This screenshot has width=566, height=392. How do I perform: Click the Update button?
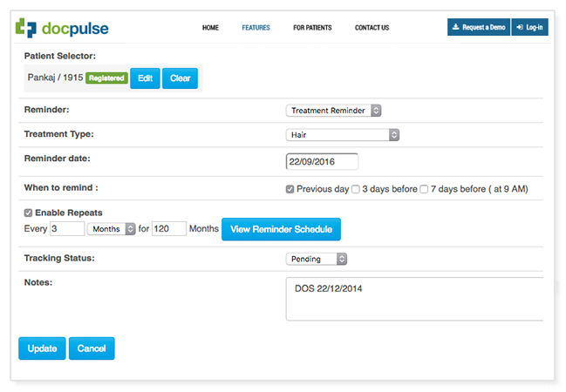42,348
